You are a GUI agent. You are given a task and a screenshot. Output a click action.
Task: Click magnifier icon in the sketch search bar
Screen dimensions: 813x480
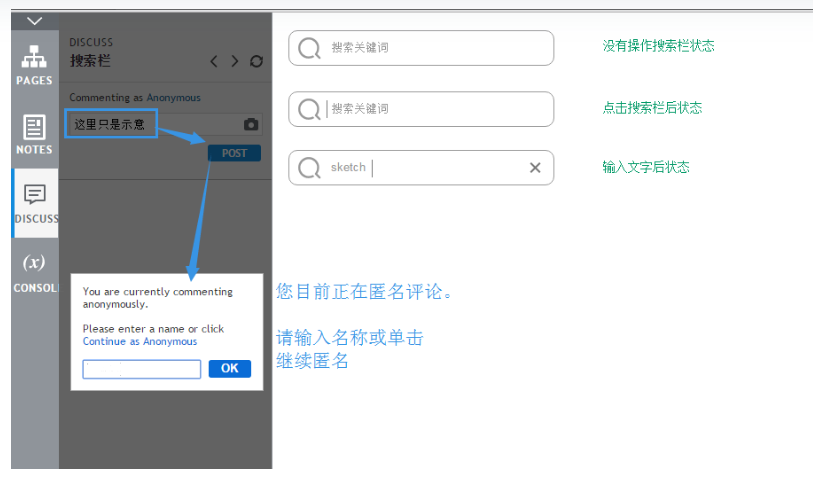pos(310,168)
